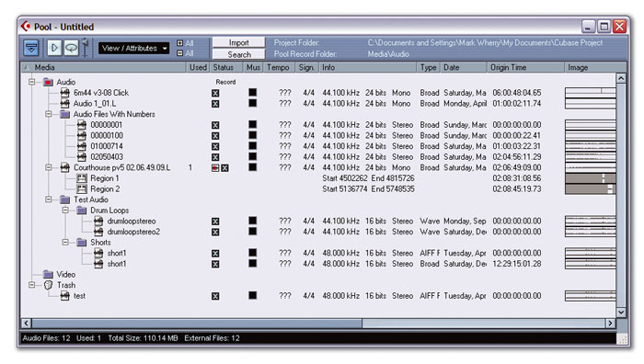Click the Play audition button

coord(54,48)
